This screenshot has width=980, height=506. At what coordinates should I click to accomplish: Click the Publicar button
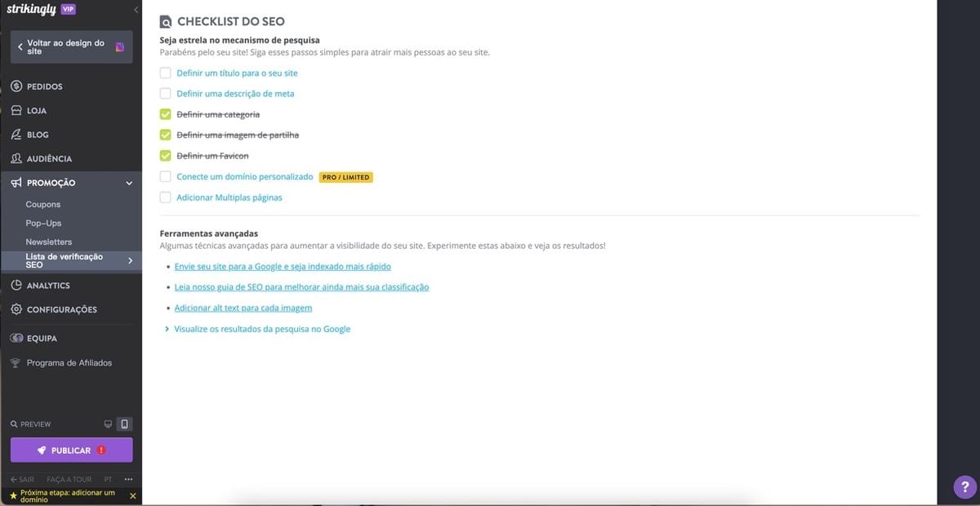(71, 450)
